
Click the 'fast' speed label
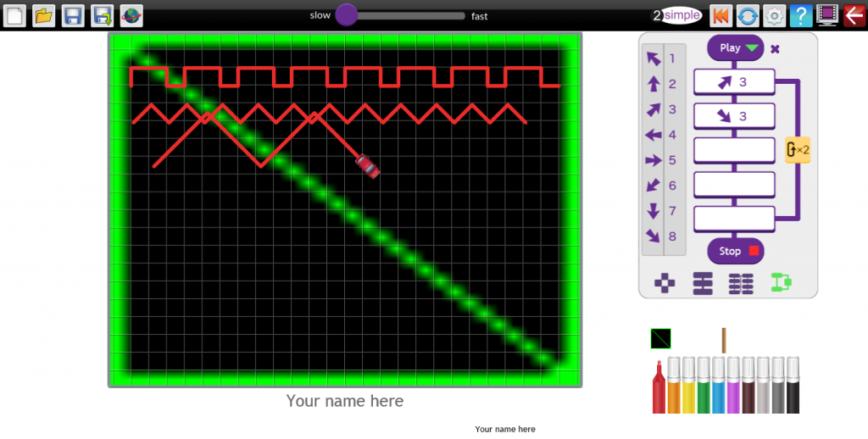(x=480, y=16)
